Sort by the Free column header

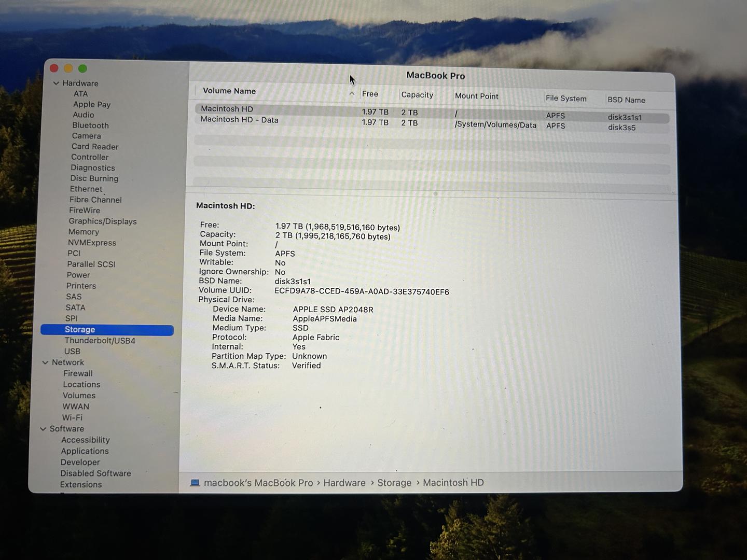[x=370, y=94]
